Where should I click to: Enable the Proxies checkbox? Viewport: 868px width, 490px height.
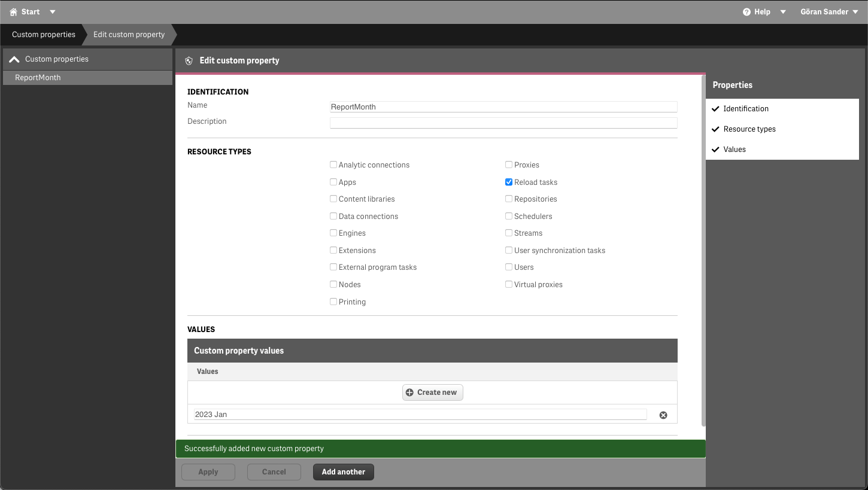509,165
